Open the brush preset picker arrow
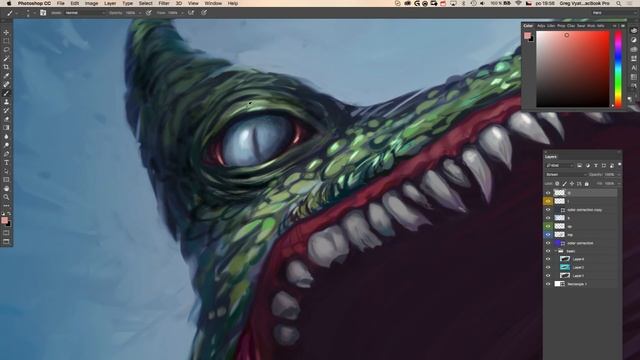 coord(34,13)
